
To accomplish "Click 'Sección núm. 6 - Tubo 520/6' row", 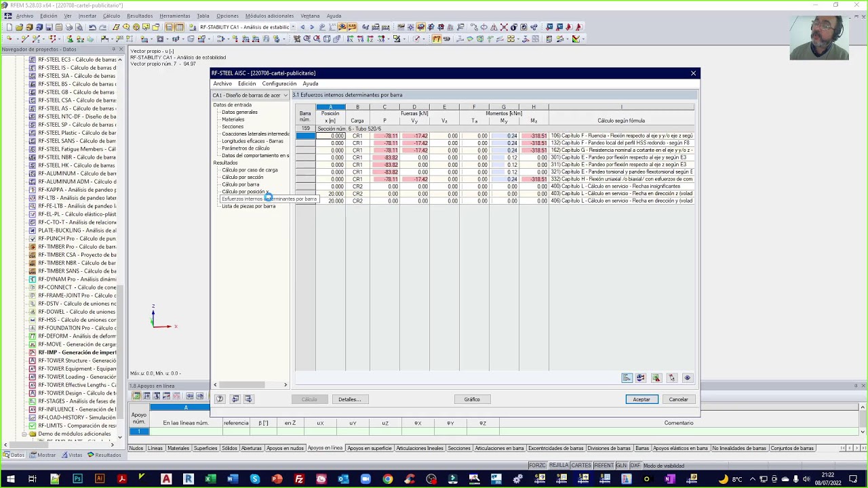I will (x=505, y=129).
